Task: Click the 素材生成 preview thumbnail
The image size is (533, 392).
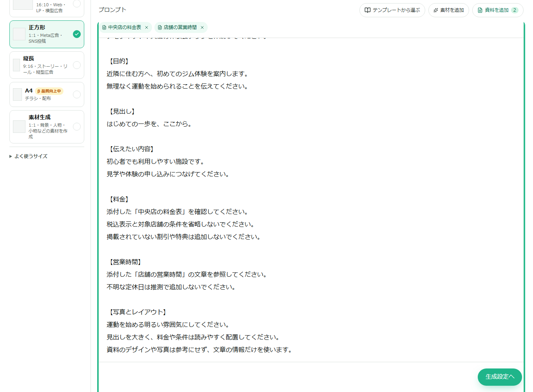Action: [x=19, y=127]
